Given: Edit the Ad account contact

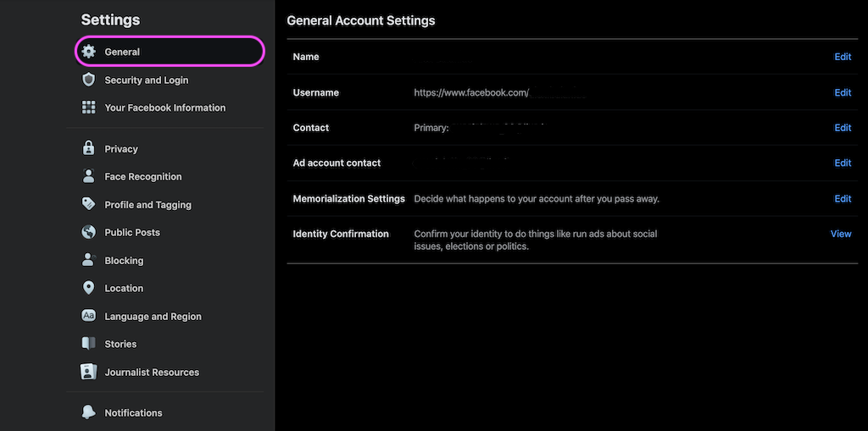Looking at the screenshot, I should click(x=843, y=163).
